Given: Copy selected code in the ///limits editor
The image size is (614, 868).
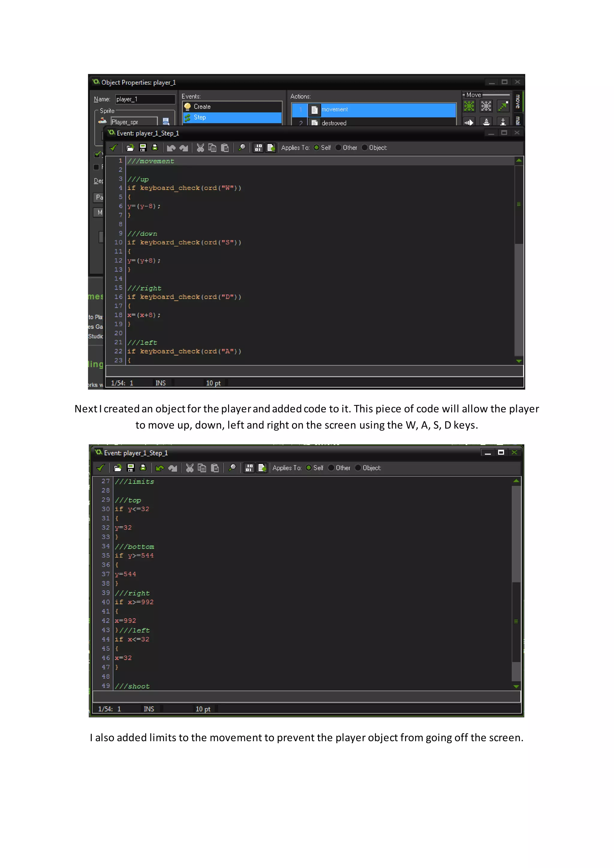Looking at the screenshot, I should coord(202,468).
